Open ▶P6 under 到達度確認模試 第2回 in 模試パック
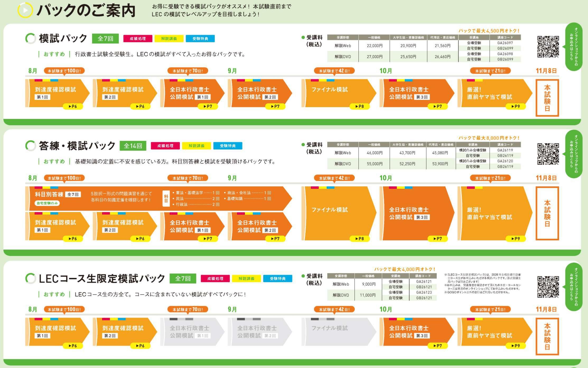This screenshot has height=368, width=588. pos(141,107)
